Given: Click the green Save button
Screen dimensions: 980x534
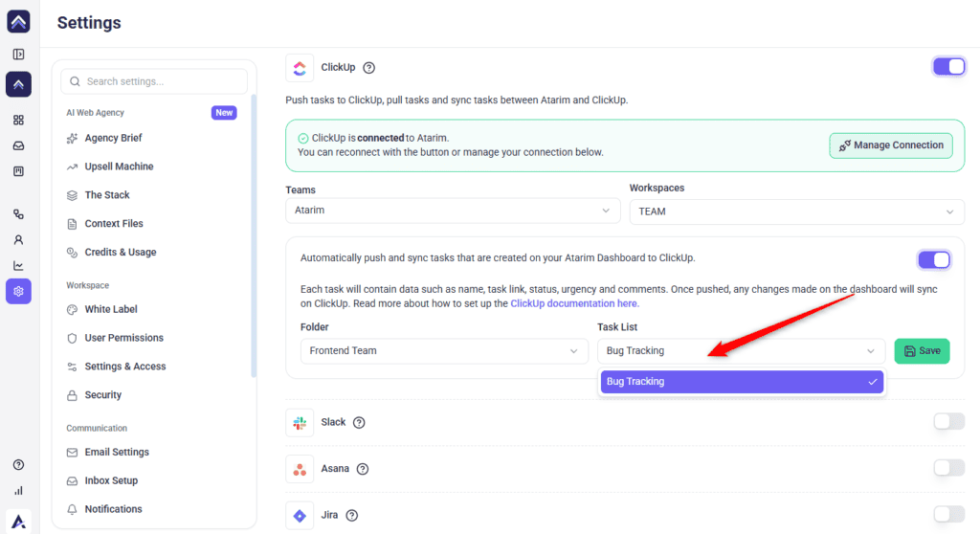Looking at the screenshot, I should 922,351.
